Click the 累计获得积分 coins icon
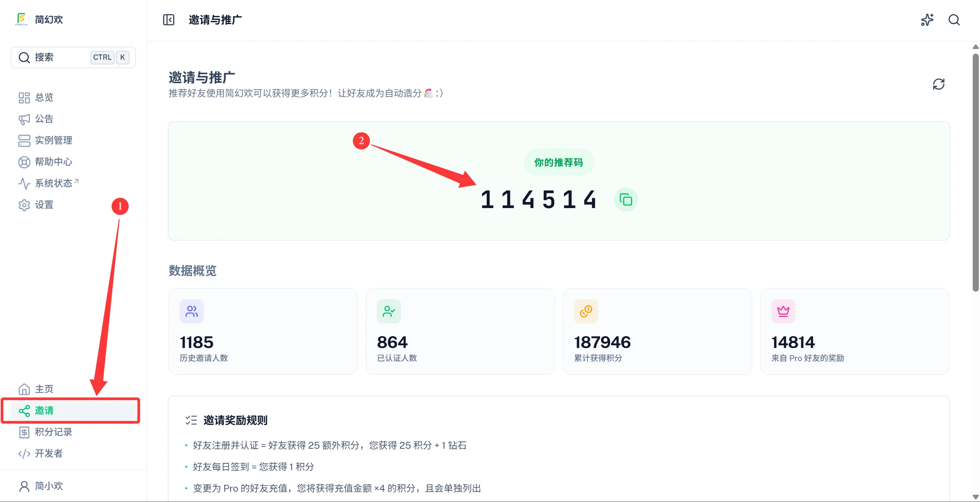 [x=586, y=311]
